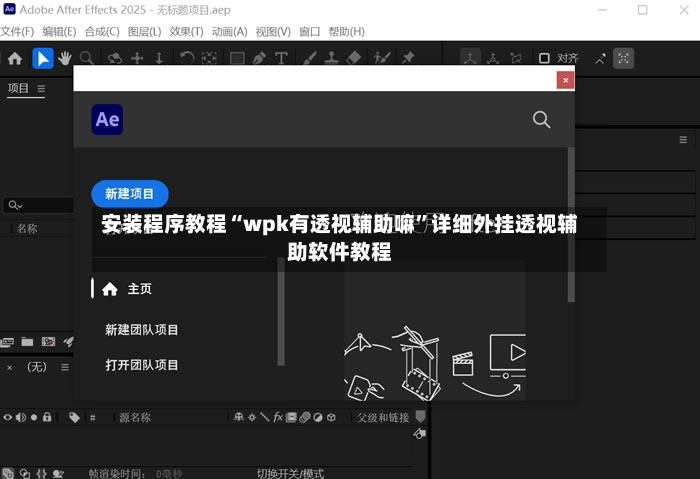700x479 pixels.
Task: Select the Rectangle shape tool
Action: [237, 58]
